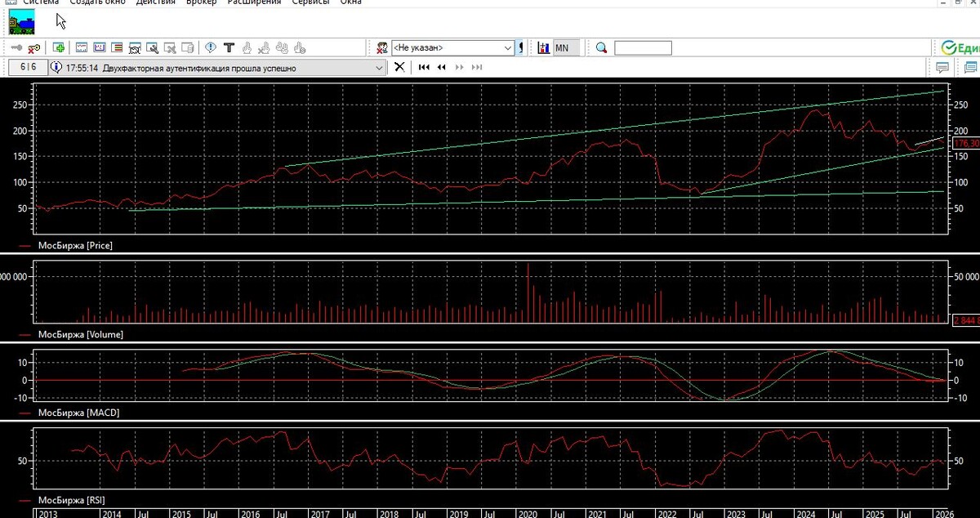Open the Расширения menu

point(253,2)
